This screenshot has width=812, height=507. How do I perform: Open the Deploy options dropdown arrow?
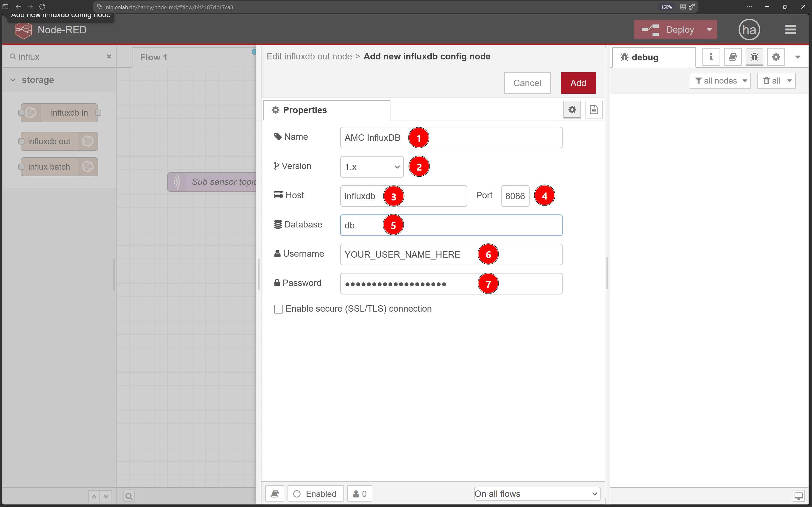709,30
